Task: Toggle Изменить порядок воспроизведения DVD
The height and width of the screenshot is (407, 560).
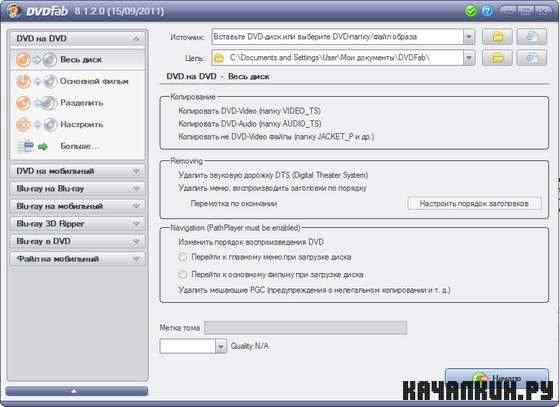Action: pyautogui.click(x=251, y=242)
